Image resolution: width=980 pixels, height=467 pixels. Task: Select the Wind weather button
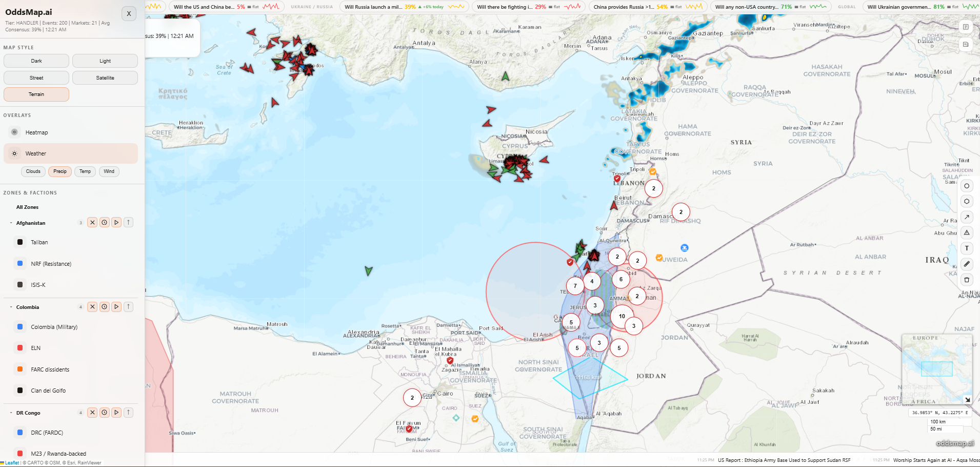click(109, 171)
